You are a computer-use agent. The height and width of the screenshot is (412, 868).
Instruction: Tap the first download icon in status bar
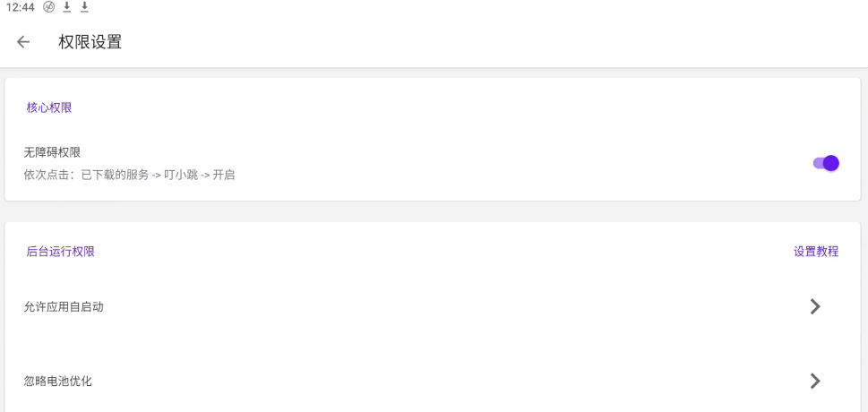pyautogui.click(x=67, y=7)
